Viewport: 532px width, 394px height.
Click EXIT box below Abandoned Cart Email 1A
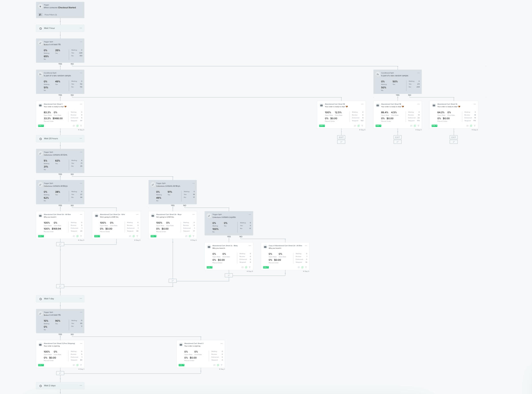pyautogui.click(x=454, y=137)
